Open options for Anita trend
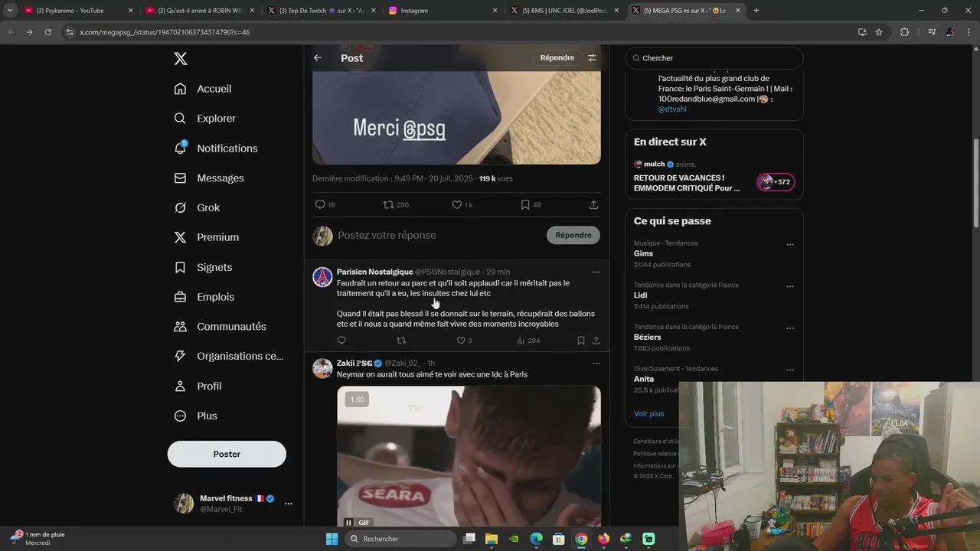The width and height of the screenshot is (980, 551). pyautogui.click(x=790, y=370)
